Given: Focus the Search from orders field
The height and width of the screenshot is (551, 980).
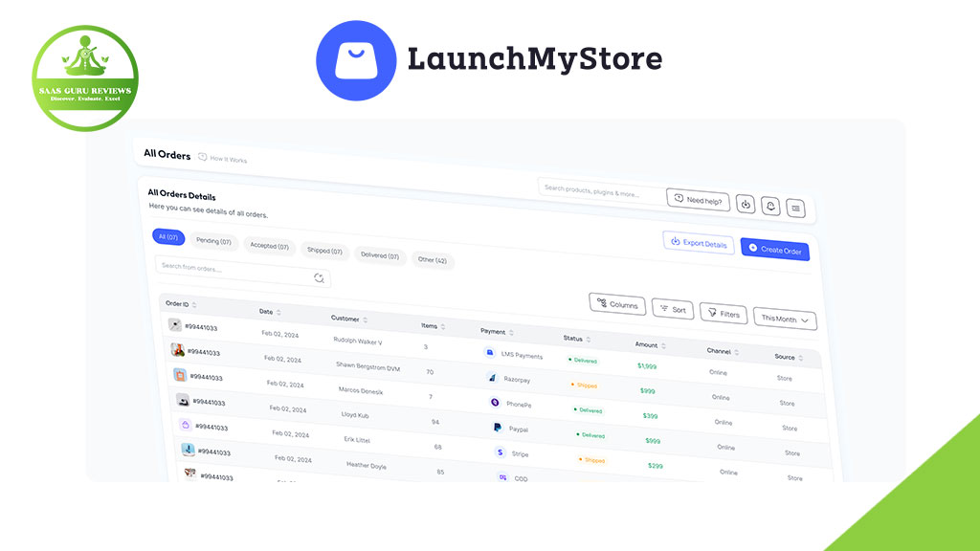Looking at the screenshot, I should [x=242, y=272].
